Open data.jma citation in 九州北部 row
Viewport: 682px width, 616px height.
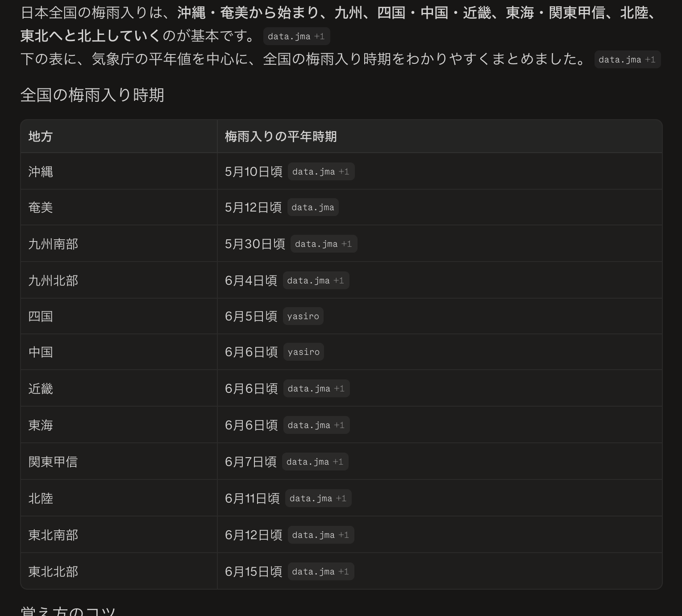[316, 280]
